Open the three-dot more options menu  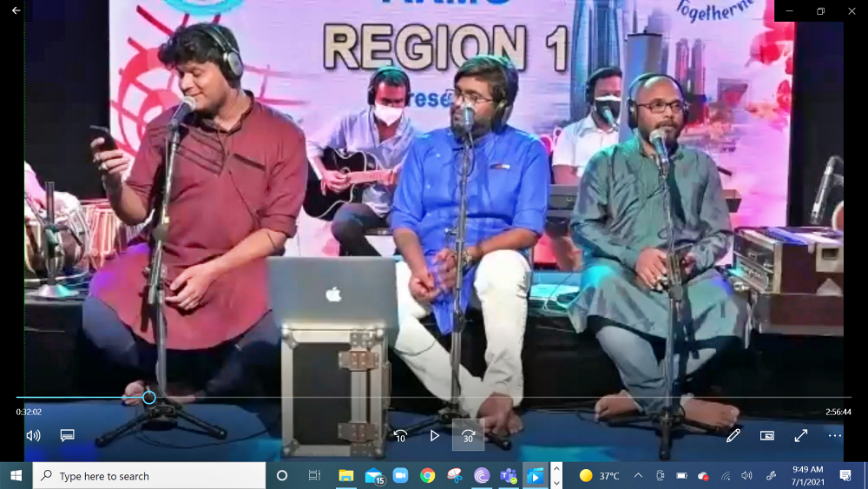coord(835,435)
